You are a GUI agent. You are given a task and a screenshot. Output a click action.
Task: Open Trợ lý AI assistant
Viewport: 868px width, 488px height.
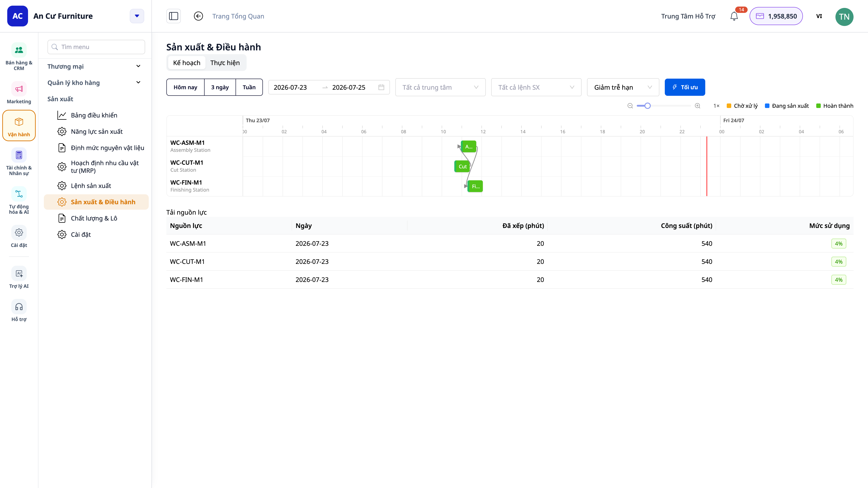coord(19,277)
